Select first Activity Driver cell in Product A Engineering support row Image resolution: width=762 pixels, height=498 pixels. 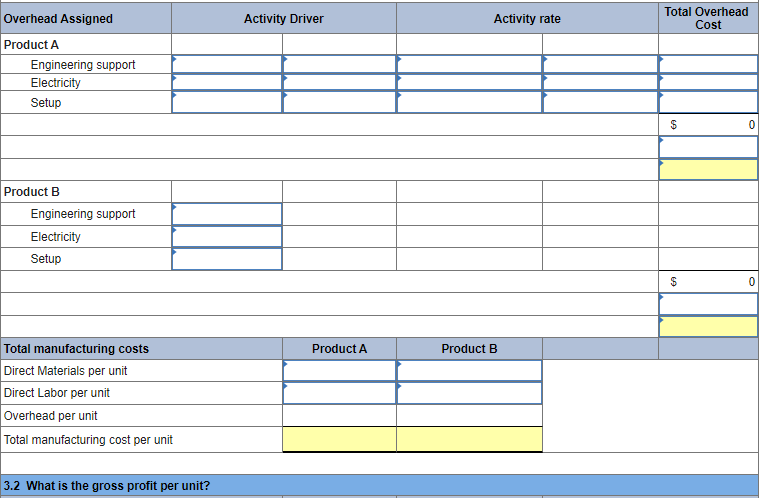227,64
